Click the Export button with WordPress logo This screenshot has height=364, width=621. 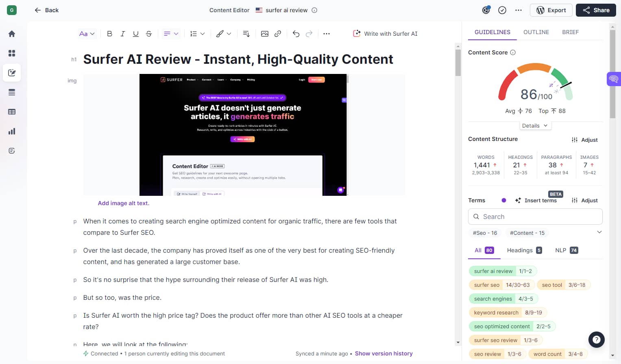551,10
